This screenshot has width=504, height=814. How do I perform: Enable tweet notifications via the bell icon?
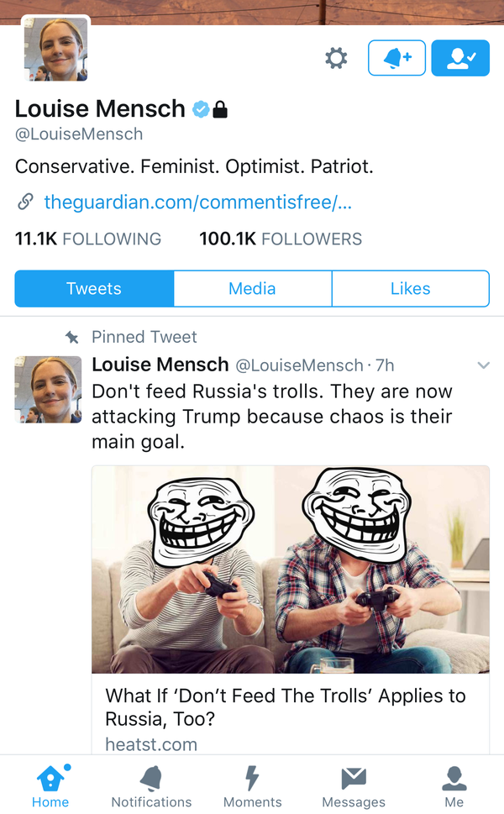point(396,58)
